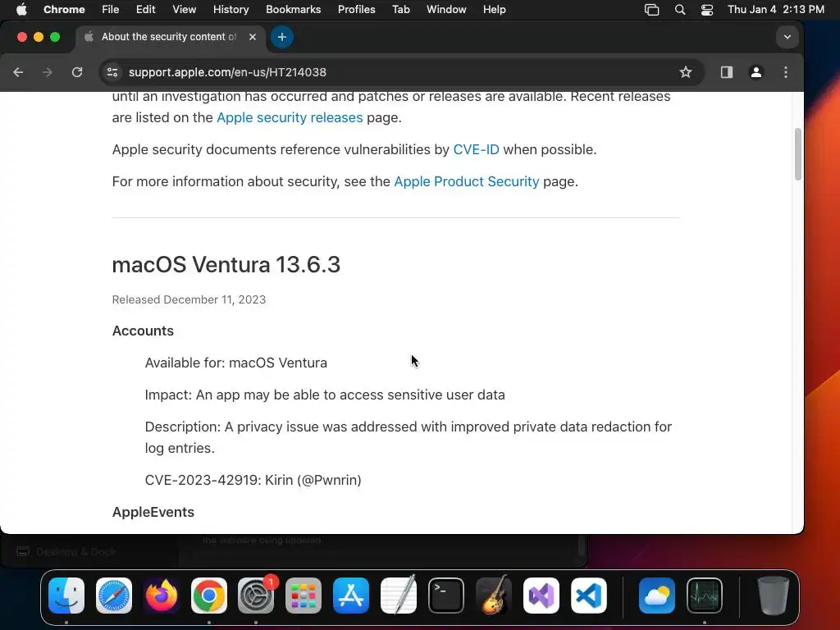Screen dimensions: 840x630
Task: Click the CVE-2023-42919 credit line
Action: (253, 480)
